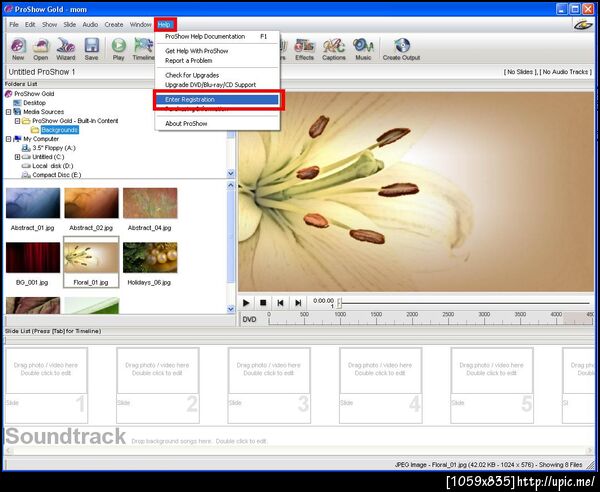
Task: Click empty slide placeholder 3
Action: tap(269, 385)
